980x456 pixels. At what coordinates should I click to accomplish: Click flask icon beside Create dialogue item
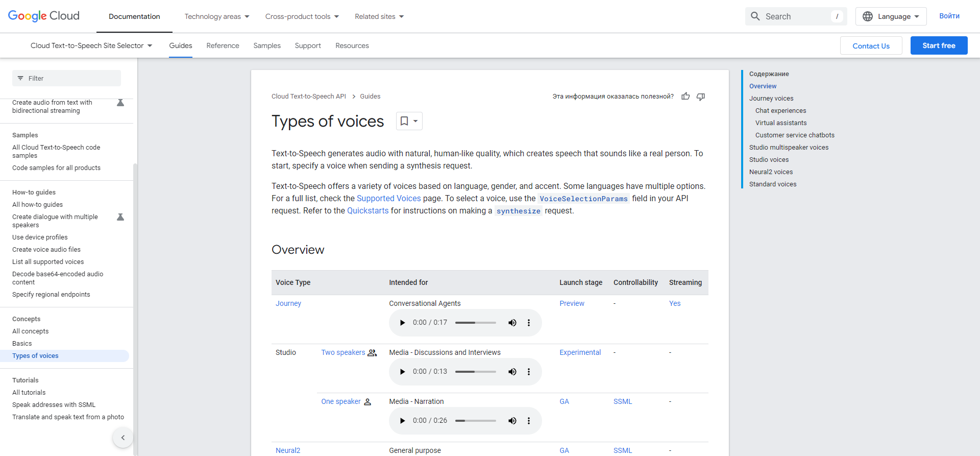[x=120, y=217]
